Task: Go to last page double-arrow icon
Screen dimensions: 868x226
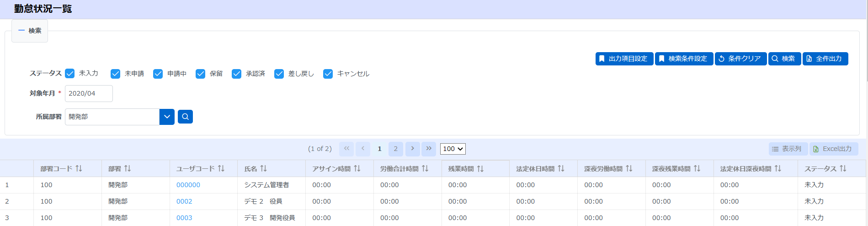Action: pyautogui.click(x=429, y=149)
